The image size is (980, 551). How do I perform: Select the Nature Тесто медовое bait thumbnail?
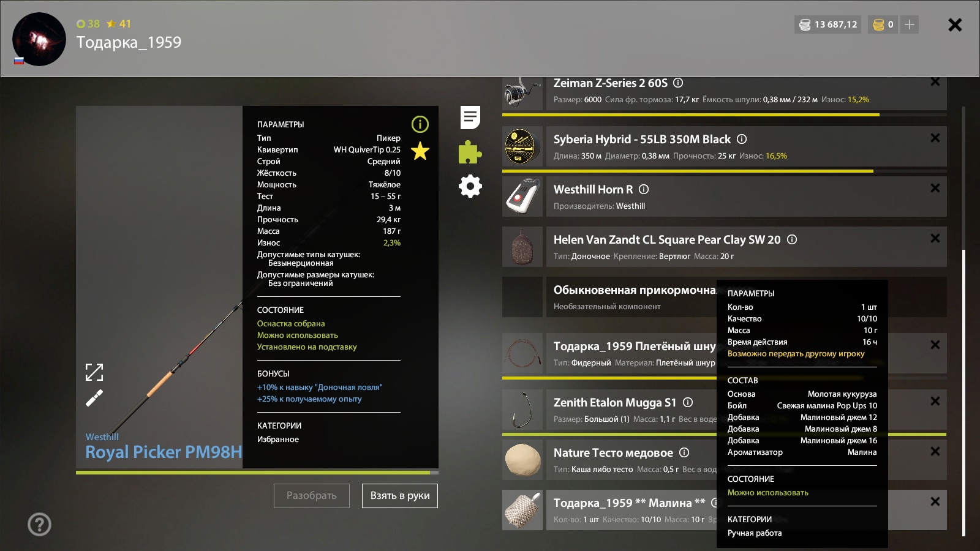pyautogui.click(x=522, y=460)
